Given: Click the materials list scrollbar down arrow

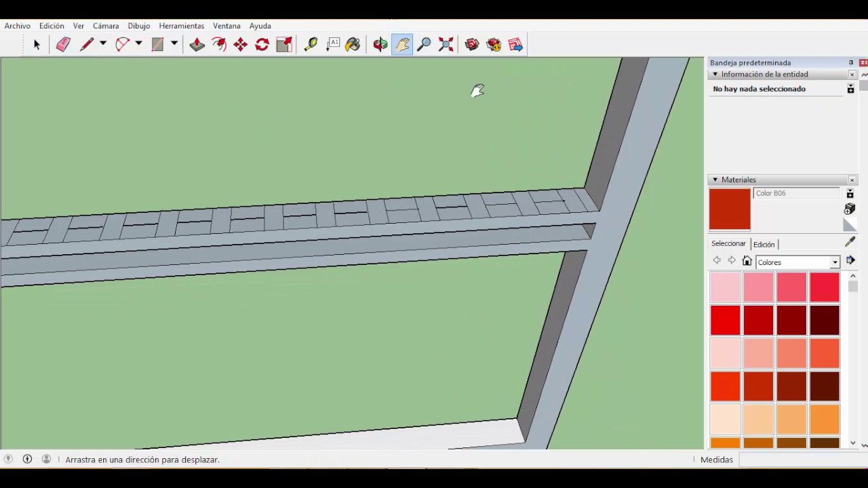Looking at the screenshot, I should click(852, 444).
